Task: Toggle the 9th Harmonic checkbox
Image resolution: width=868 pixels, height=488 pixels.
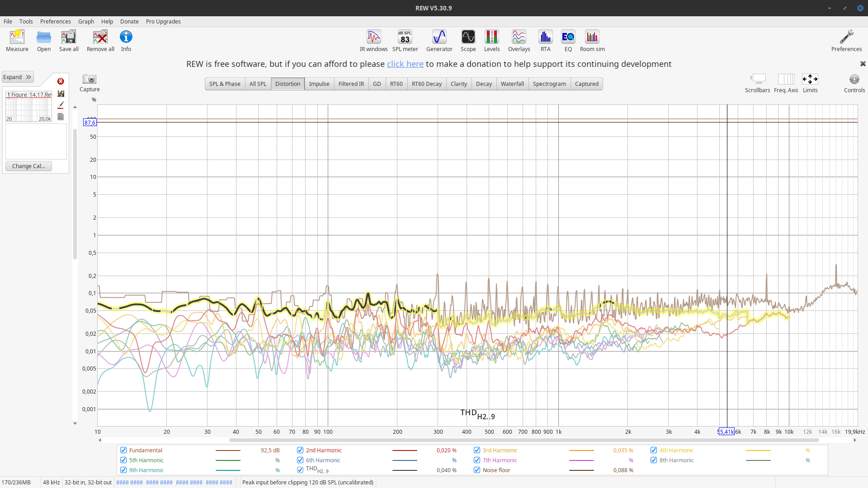Action: pyautogui.click(x=123, y=470)
